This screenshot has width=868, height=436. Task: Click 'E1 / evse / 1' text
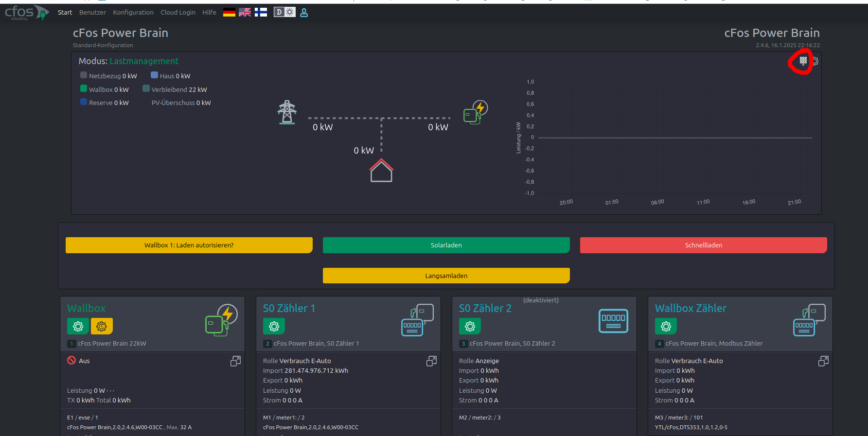point(83,418)
